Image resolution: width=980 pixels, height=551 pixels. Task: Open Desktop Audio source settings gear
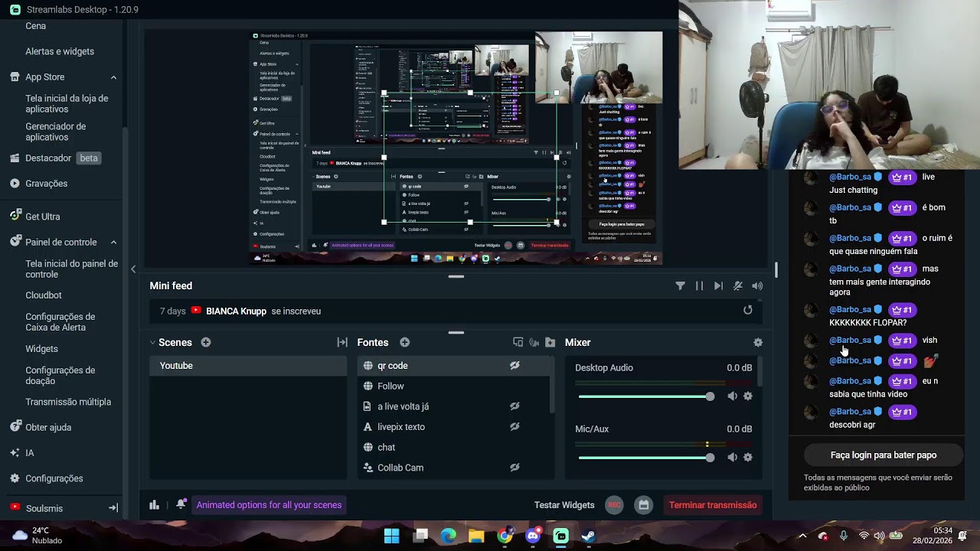748,396
